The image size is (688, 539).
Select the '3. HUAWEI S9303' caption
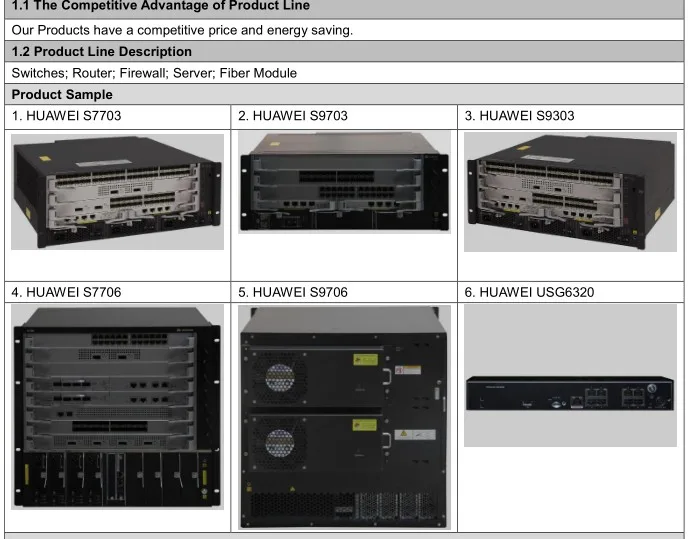(520, 116)
